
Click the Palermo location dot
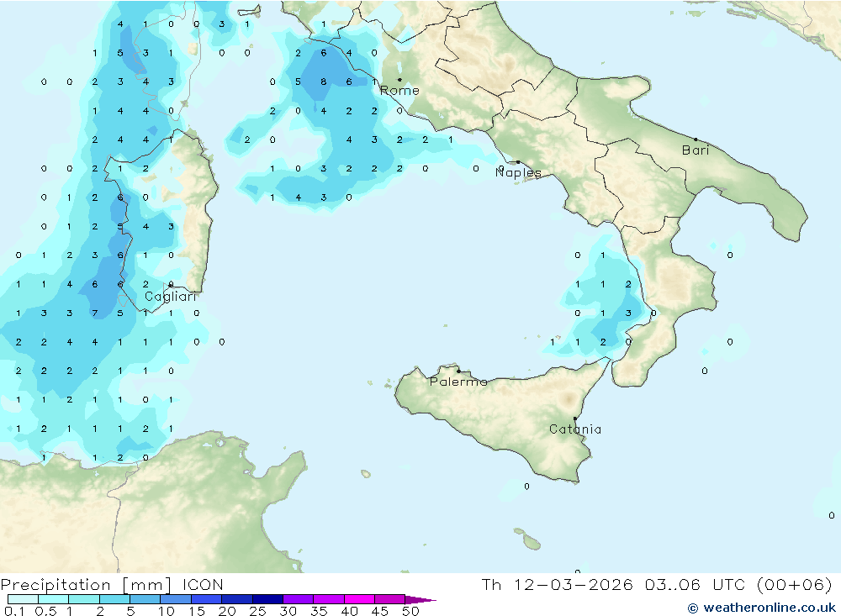coord(458,371)
